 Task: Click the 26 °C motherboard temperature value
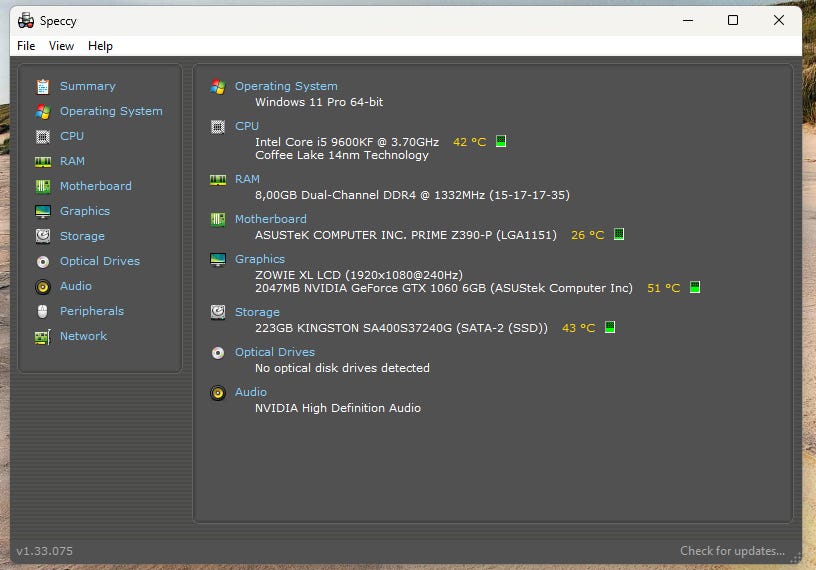(x=588, y=235)
